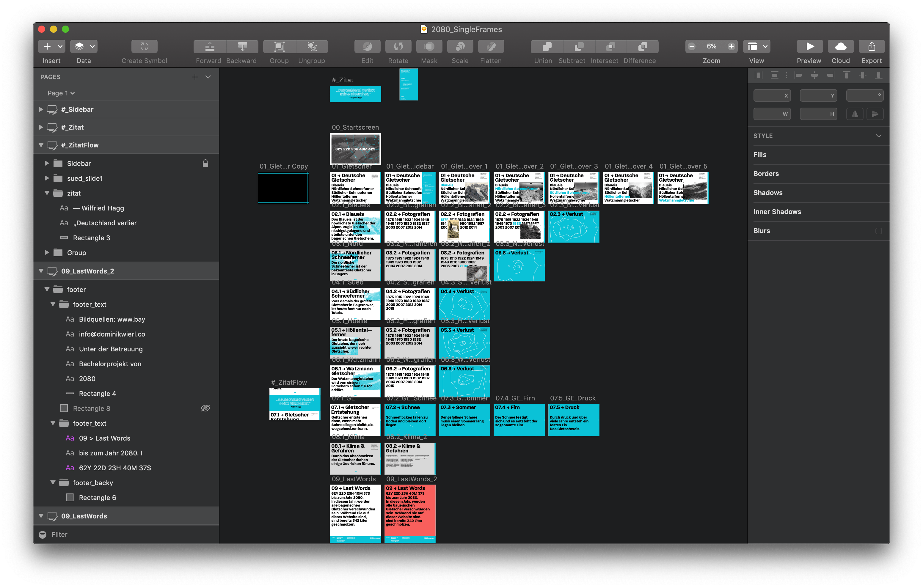Click the align bottom edges icon
The width and height of the screenshot is (923, 588).
[x=878, y=76]
